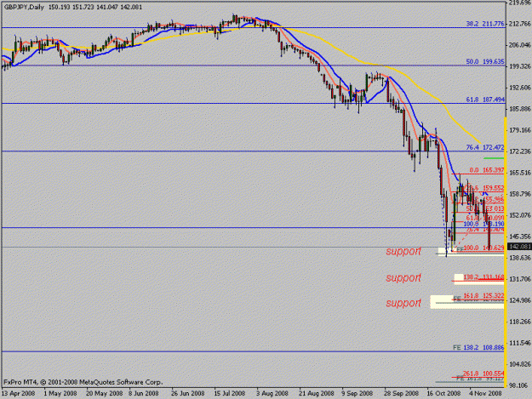
Task: Click the red 261.8 100.554 level label
Action: [483, 373]
